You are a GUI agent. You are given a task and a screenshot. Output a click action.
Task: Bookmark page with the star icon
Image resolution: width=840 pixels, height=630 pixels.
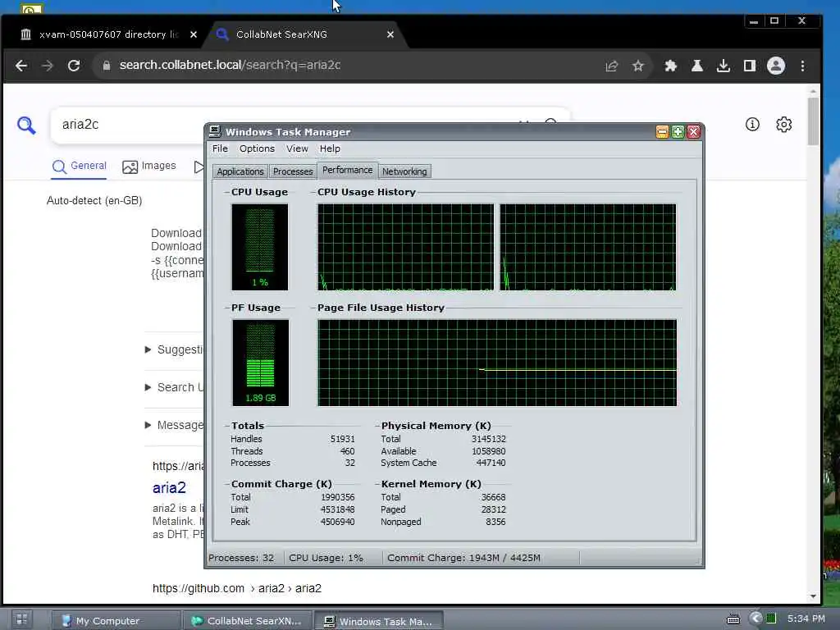637,66
